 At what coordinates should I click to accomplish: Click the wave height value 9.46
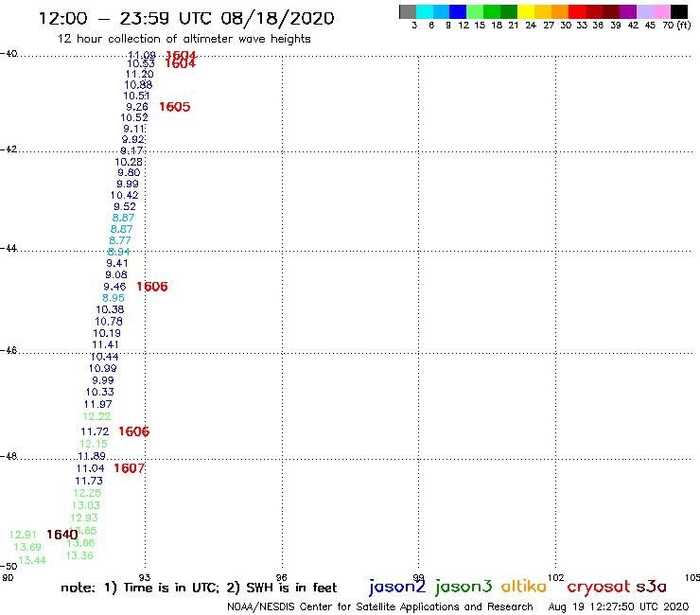114,287
